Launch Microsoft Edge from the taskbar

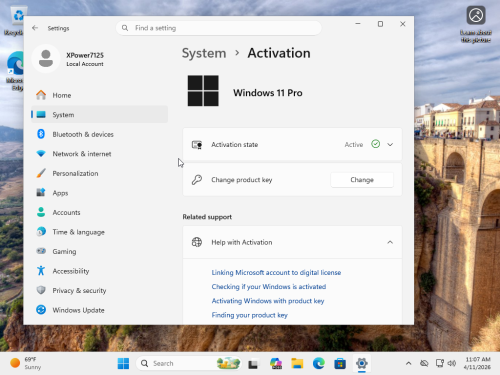(x=319, y=363)
